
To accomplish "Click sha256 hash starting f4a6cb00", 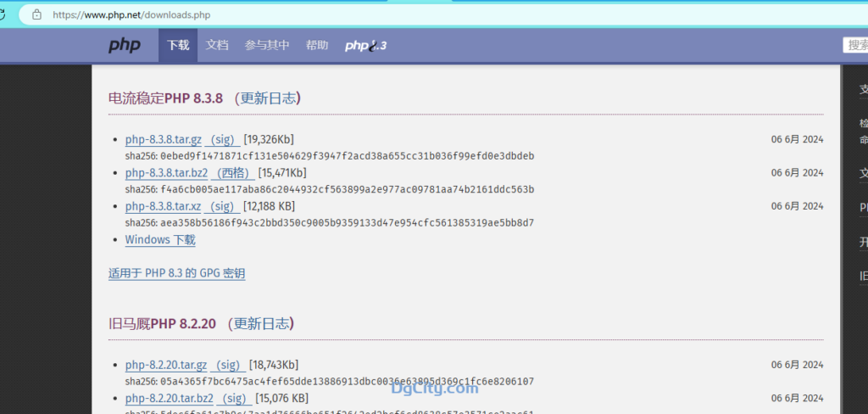I will click(347, 189).
